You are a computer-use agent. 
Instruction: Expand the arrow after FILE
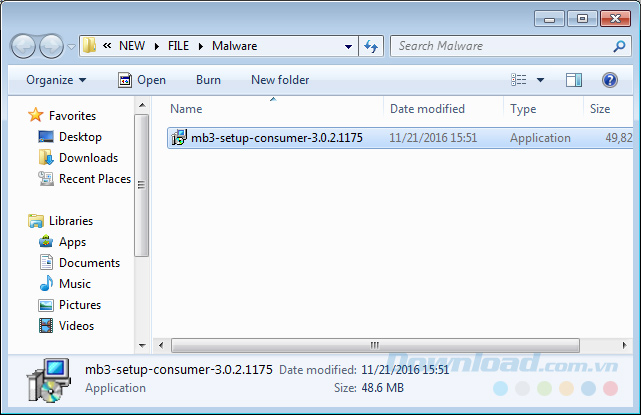pos(201,46)
